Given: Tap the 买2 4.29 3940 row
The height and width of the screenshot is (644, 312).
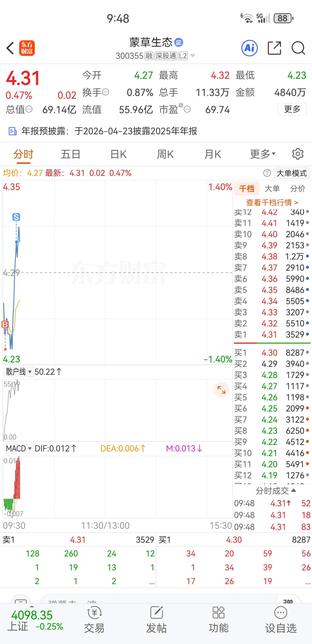Looking at the screenshot, I should point(272,364).
